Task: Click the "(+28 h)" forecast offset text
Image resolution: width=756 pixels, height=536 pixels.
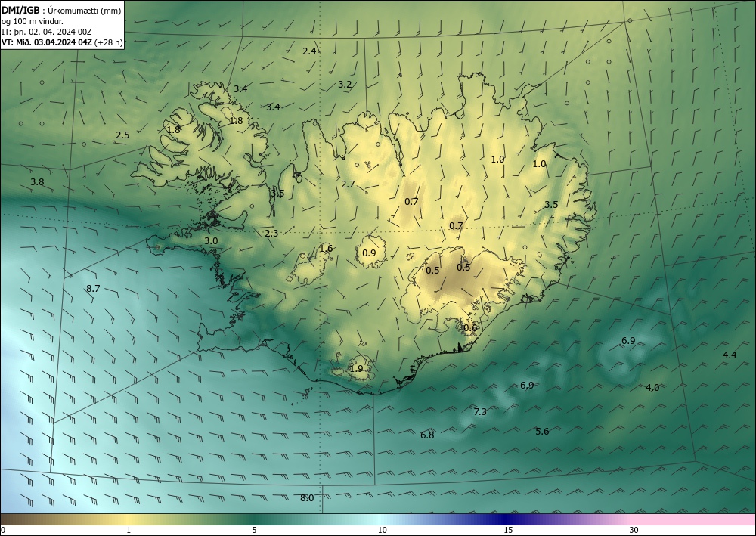Action: pos(108,42)
